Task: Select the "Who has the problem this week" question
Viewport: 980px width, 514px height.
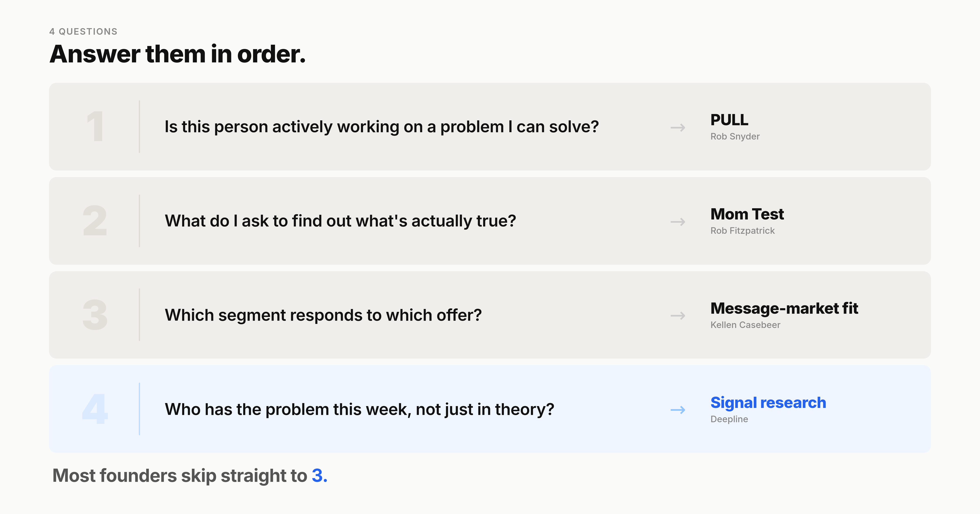Action: point(360,409)
